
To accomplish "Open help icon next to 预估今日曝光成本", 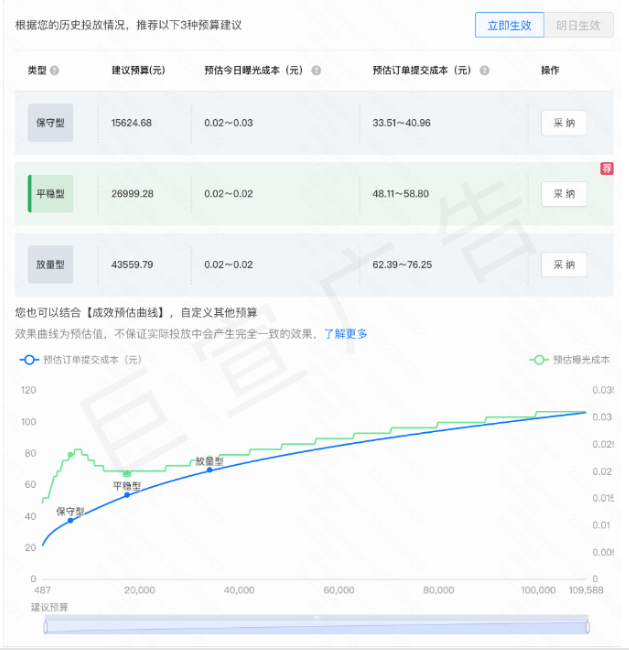I will click(316, 70).
